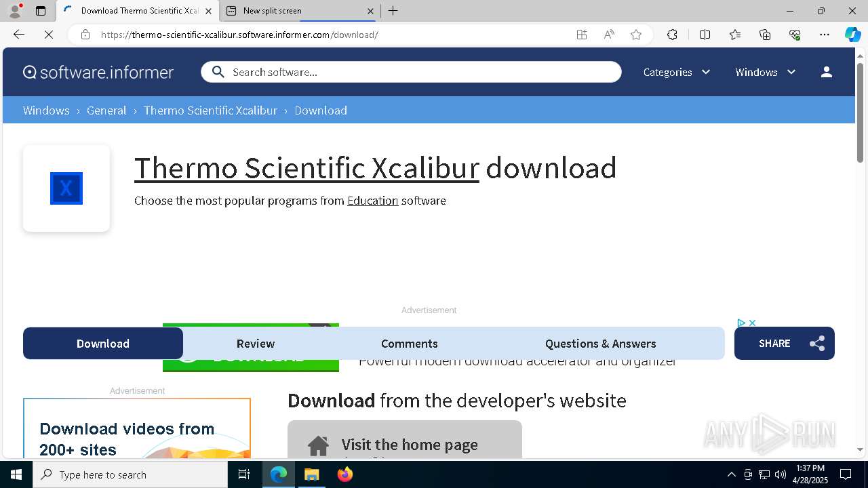This screenshot has width=868, height=488.
Task: Click the SHARE button
Action: click(785, 344)
